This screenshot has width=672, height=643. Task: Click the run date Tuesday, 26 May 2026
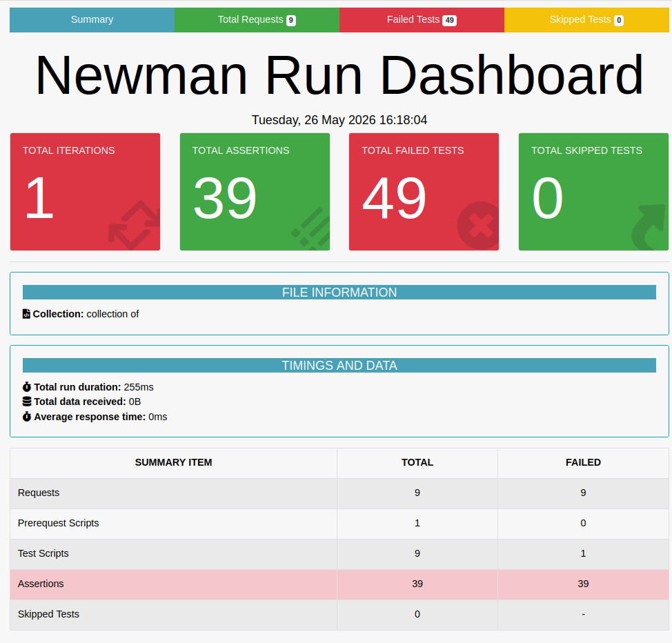point(339,119)
